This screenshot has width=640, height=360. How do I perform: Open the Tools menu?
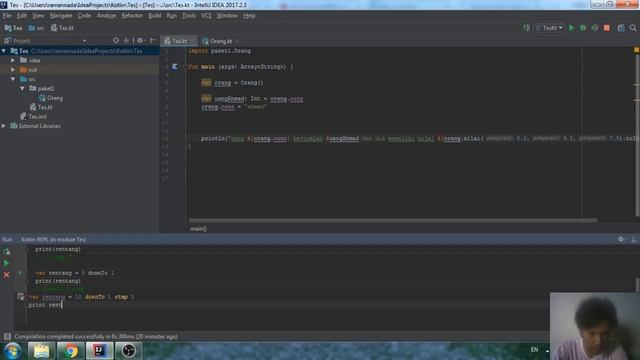click(x=189, y=16)
